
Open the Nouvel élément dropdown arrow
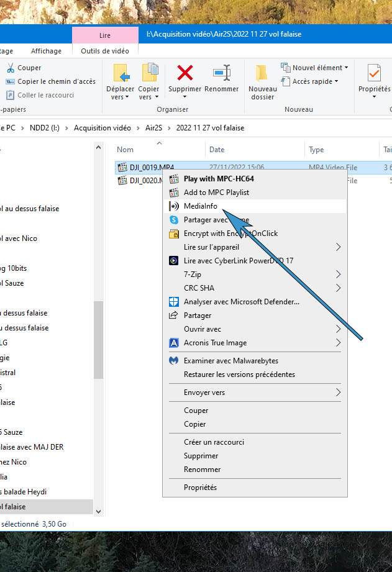[x=346, y=68]
